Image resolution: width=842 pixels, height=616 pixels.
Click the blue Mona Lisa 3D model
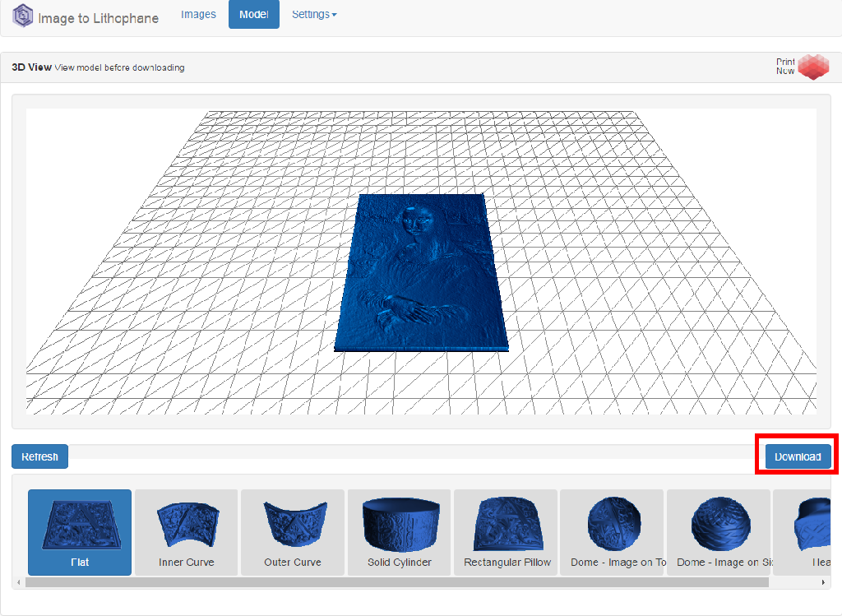422,273
